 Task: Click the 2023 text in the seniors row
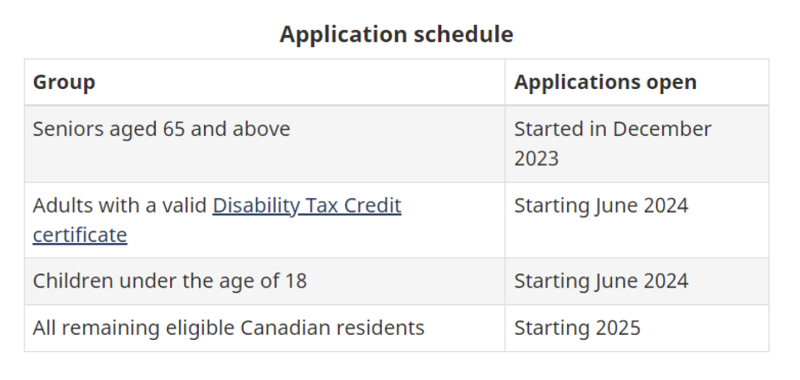click(536, 159)
